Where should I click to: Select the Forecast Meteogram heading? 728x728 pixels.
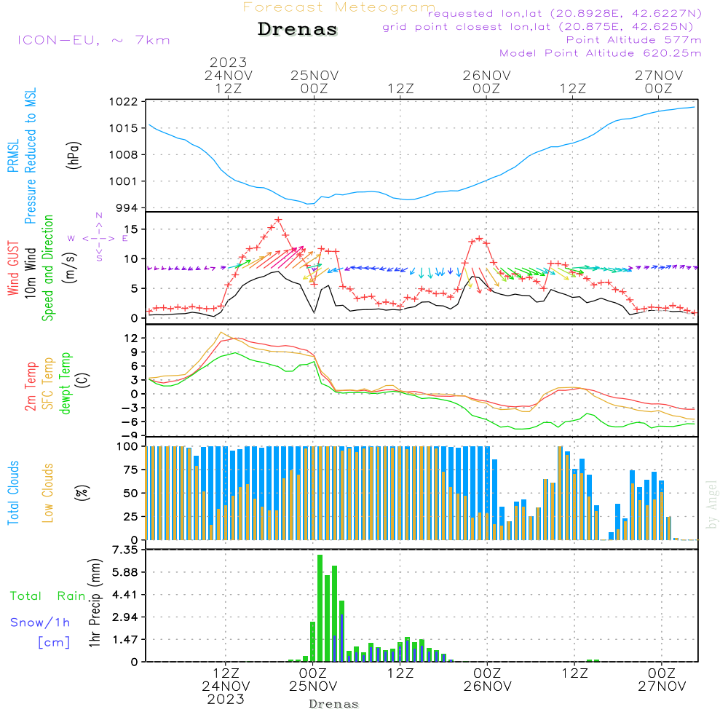(x=339, y=7)
